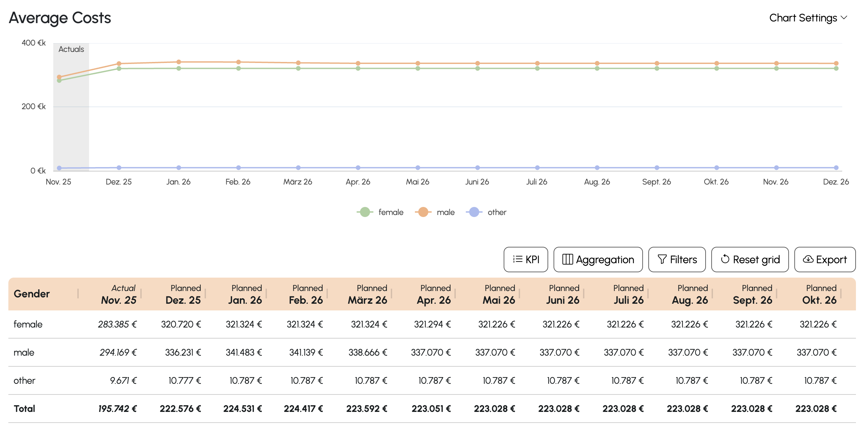Select the Total row label
This screenshot has width=868, height=434.
pyautogui.click(x=24, y=409)
